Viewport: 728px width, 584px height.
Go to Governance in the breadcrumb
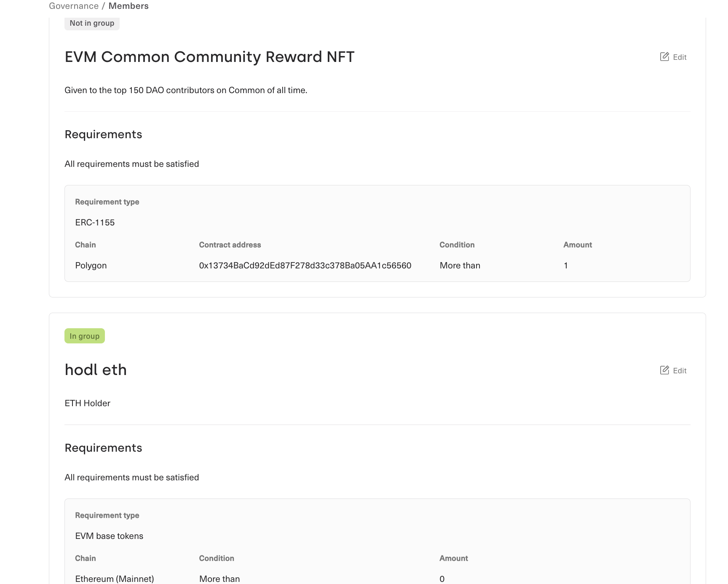(74, 6)
